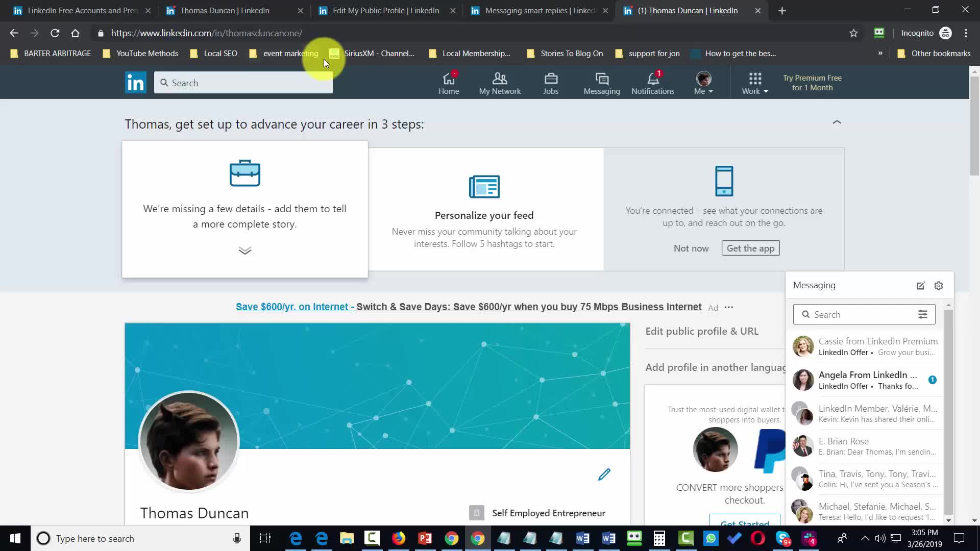Open the Work apps dropdown
Image resolution: width=980 pixels, height=551 pixels.
pyautogui.click(x=755, y=83)
